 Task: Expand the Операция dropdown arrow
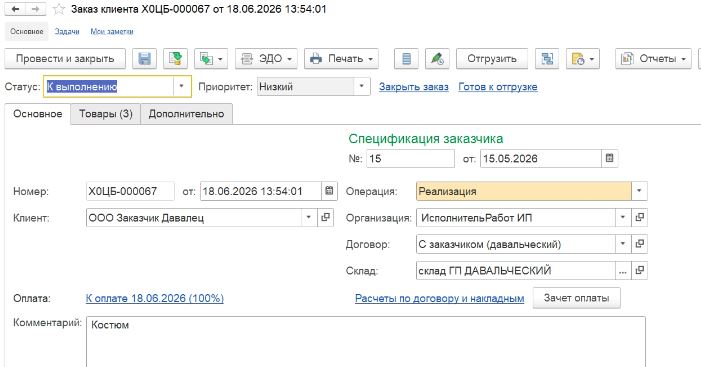pyautogui.click(x=639, y=191)
